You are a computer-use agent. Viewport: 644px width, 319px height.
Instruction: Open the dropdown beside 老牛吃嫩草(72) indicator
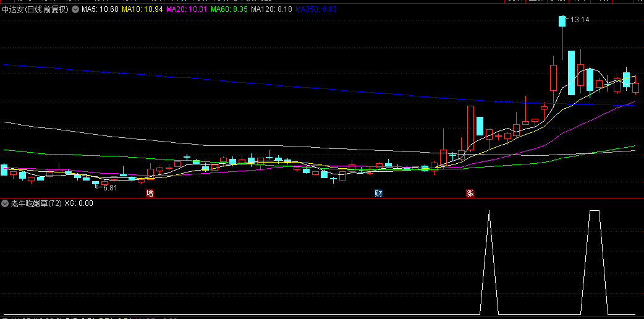pyautogui.click(x=5, y=203)
